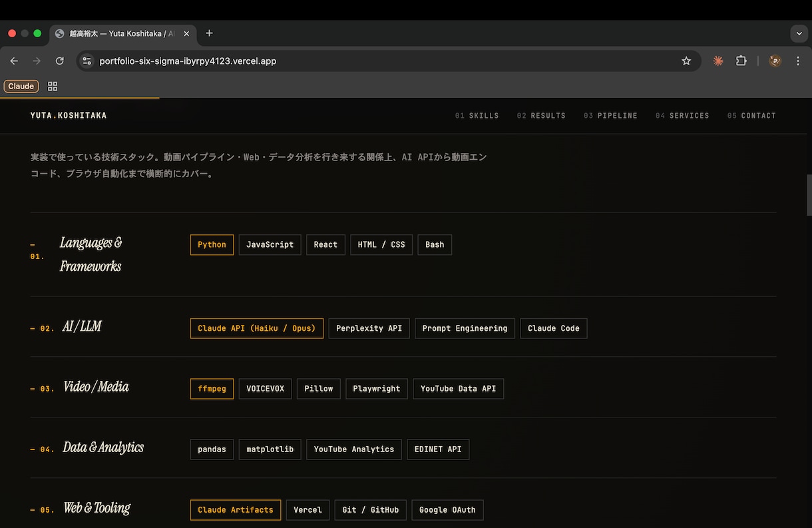This screenshot has height=528, width=812.
Task: Click the pandas skill tag
Action: [x=212, y=449]
